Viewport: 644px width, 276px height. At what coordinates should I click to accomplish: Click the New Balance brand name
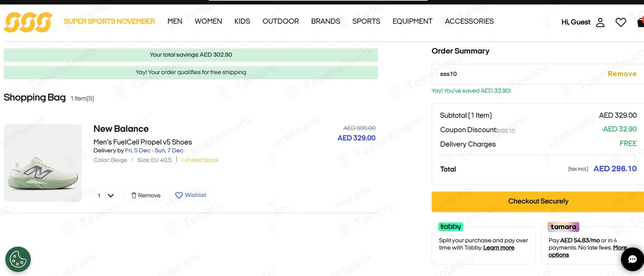click(121, 129)
